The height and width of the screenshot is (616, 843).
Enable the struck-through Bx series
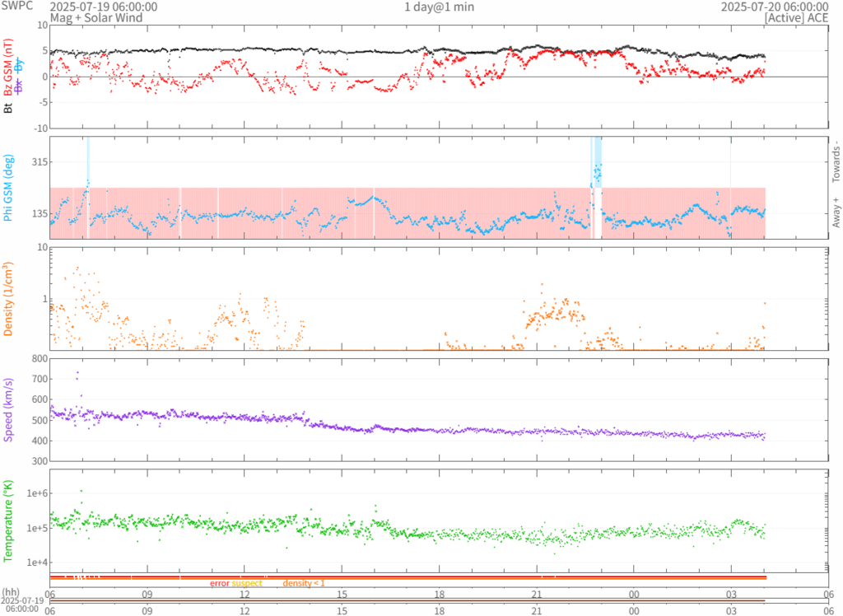19,86
